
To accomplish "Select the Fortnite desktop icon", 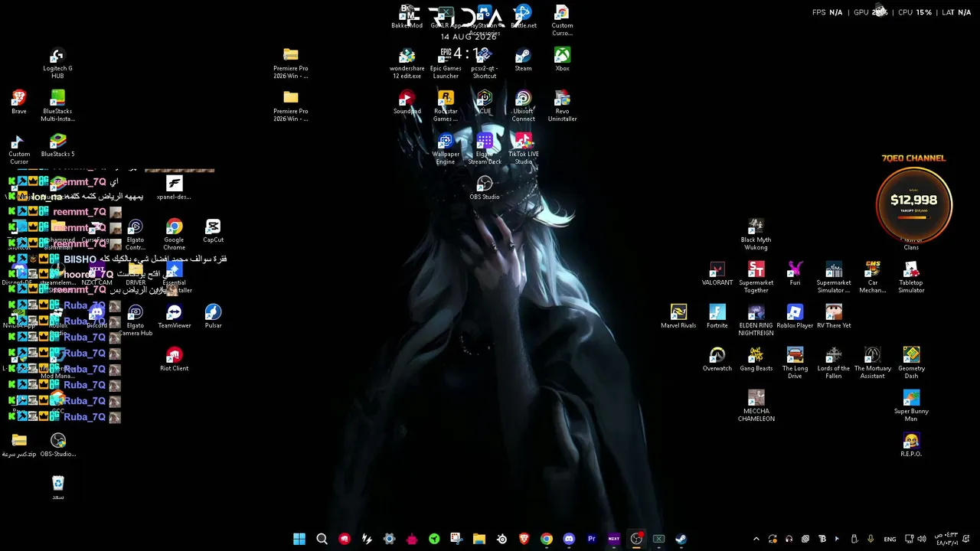I will click(x=717, y=317).
